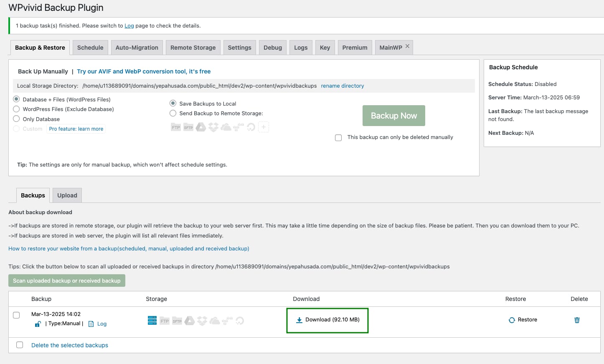Click the rename directory link
604x364 pixels.
pos(342,86)
